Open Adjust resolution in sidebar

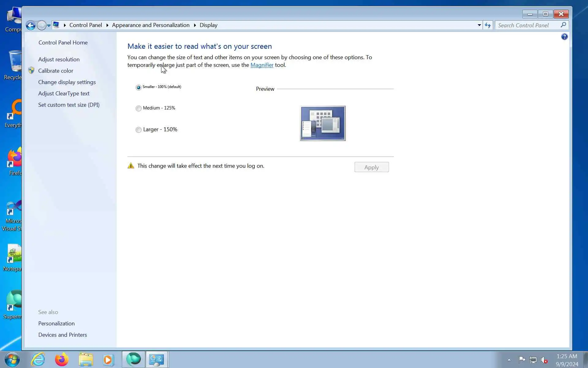click(x=59, y=59)
